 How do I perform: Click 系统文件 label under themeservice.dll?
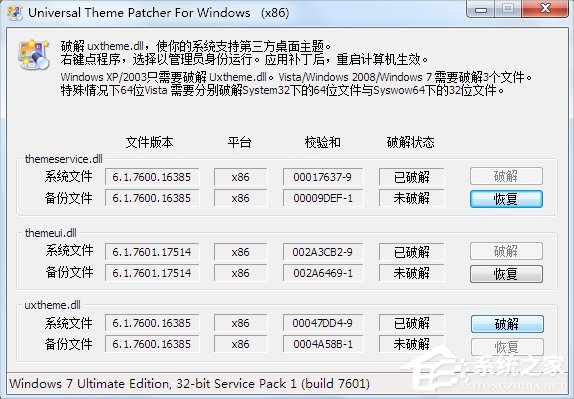click(68, 176)
